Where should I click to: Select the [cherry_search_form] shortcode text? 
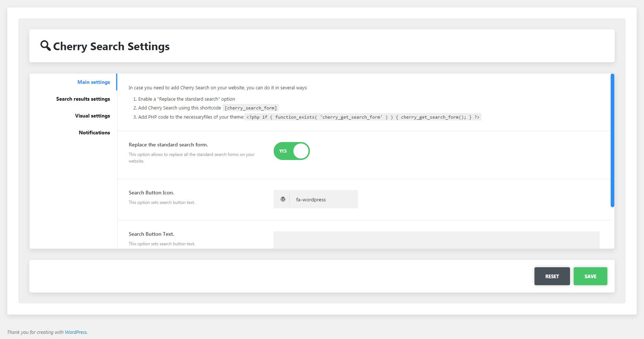[x=251, y=108]
